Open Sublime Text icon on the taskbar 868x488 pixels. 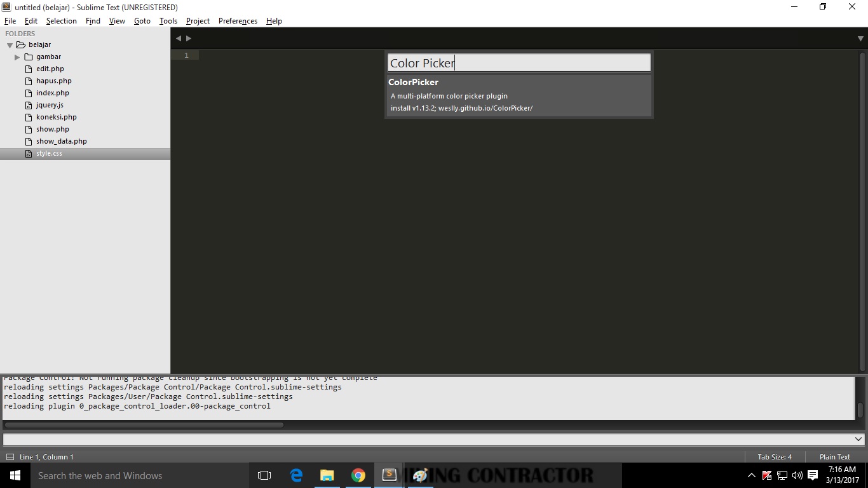389,475
